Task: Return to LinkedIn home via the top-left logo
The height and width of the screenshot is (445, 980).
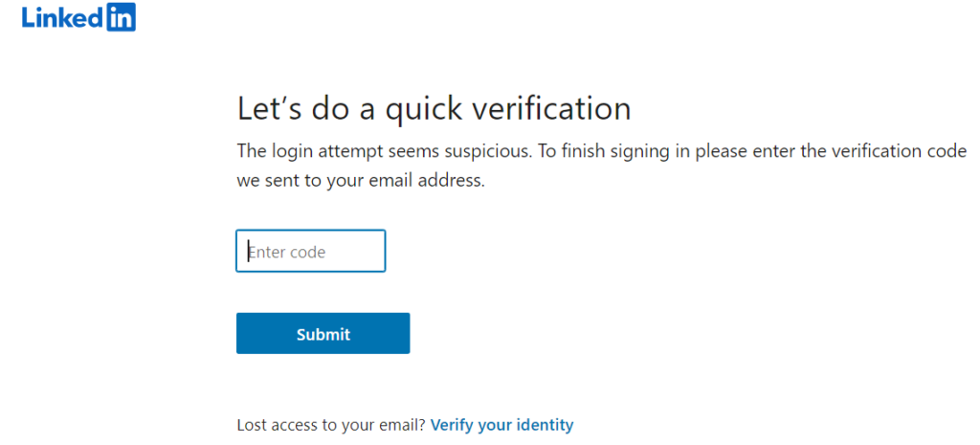Action: [78, 17]
